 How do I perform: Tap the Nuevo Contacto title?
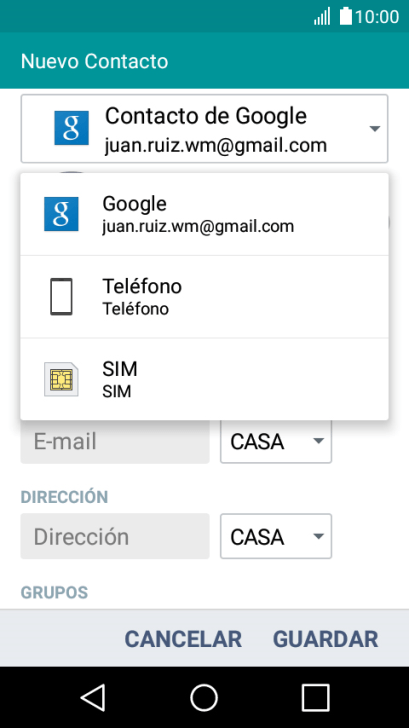coord(94,61)
